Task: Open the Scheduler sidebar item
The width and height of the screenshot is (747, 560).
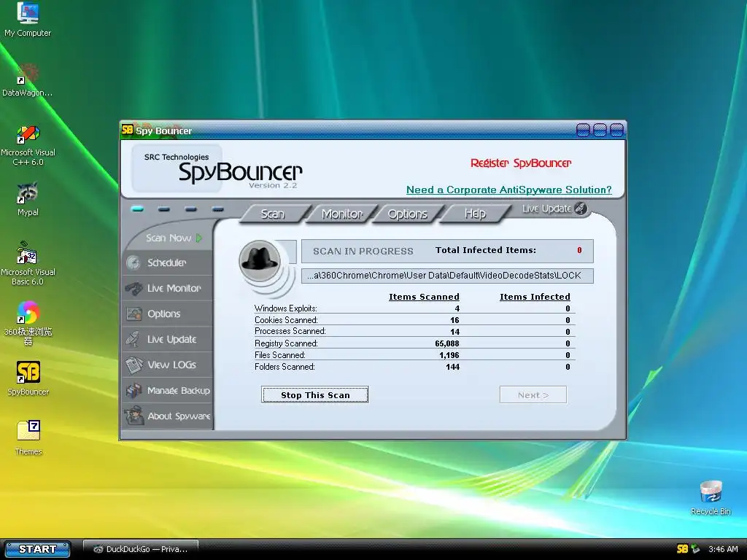Action: (167, 262)
